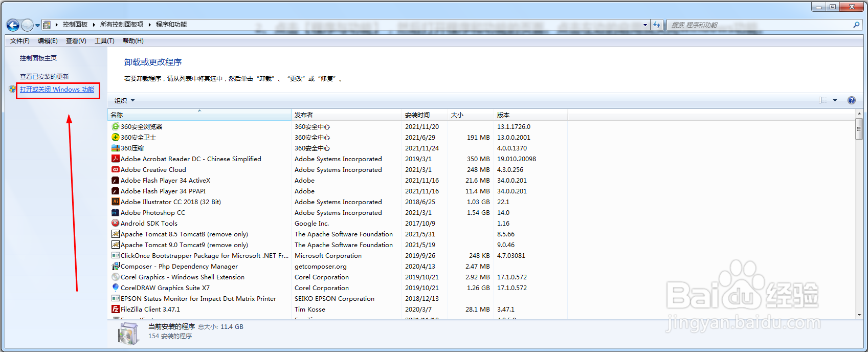This screenshot has height=352, width=868.
Task: Click publisher getcomposer.org cell
Action: pos(321,266)
